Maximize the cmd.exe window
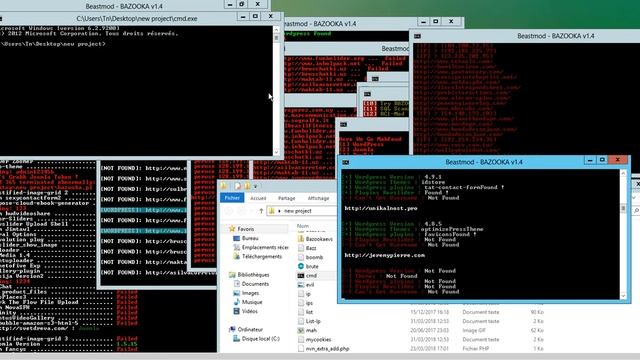 tap(256, 16)
